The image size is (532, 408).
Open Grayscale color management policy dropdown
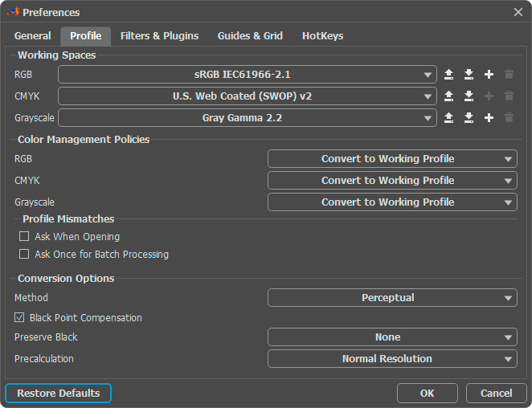click(392, 202)
